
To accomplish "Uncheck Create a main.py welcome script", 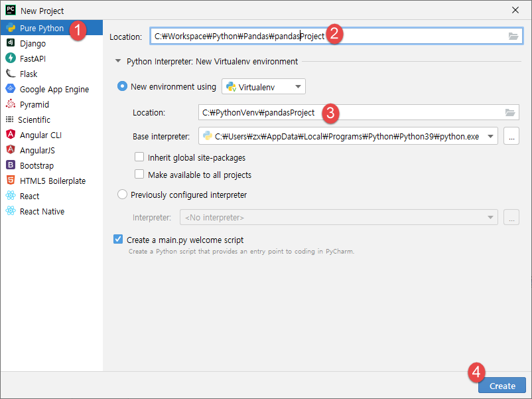I will point(118,239).
